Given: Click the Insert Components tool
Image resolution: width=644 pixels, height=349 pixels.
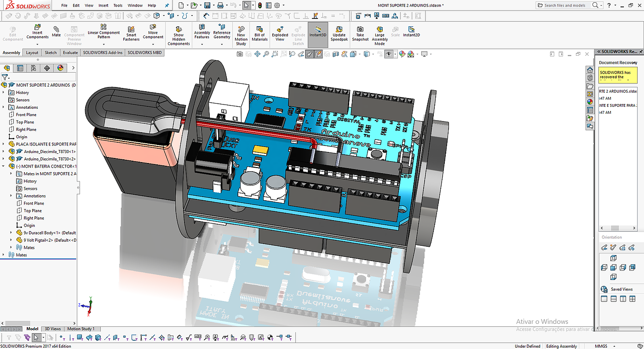Looking at the screenshot, I should [37, 31].
